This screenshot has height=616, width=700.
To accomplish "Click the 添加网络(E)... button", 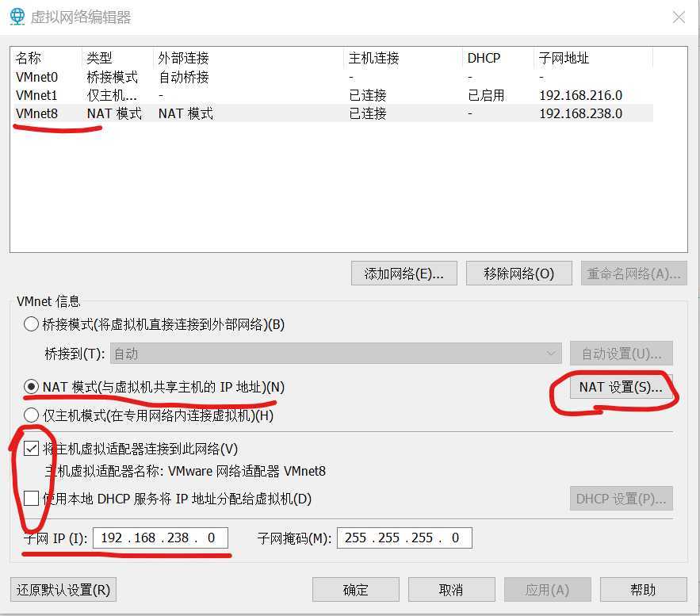I will [404, 274].
